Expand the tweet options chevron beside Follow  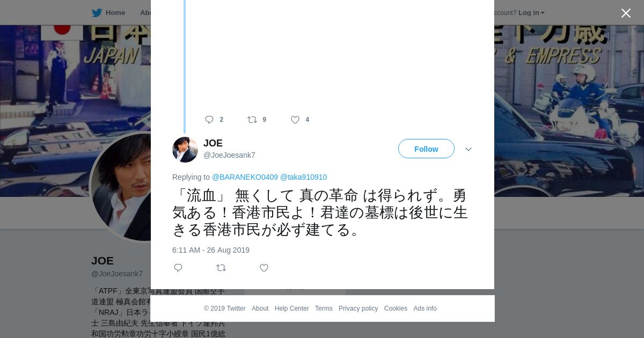(x=469, y=149)
